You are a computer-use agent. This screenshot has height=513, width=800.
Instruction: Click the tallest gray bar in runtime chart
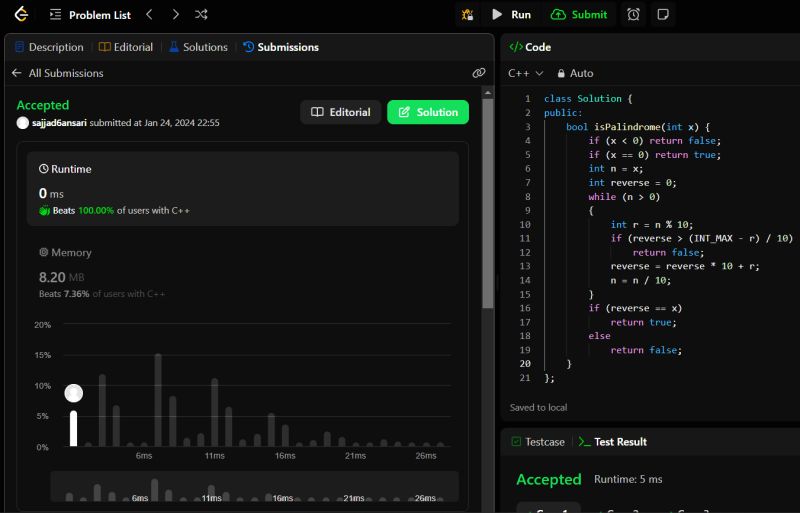pos(158,400)
